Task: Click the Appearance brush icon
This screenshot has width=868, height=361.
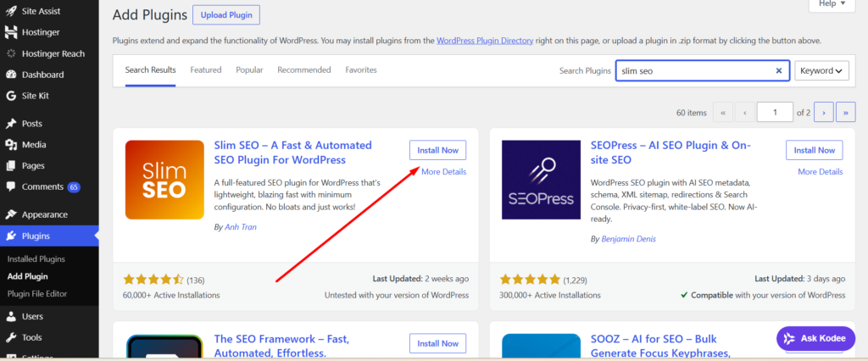Action: 11,215
